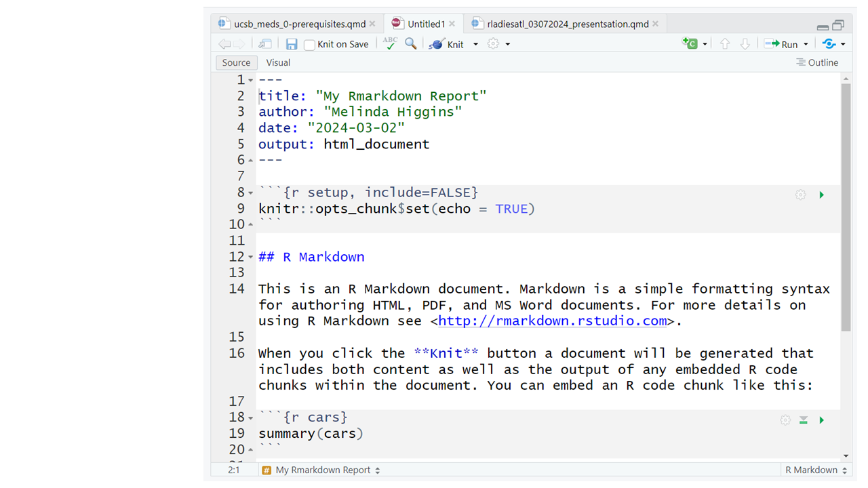
Task: Collapse the R Markdown section at line 12
Action: coord(251,258)
